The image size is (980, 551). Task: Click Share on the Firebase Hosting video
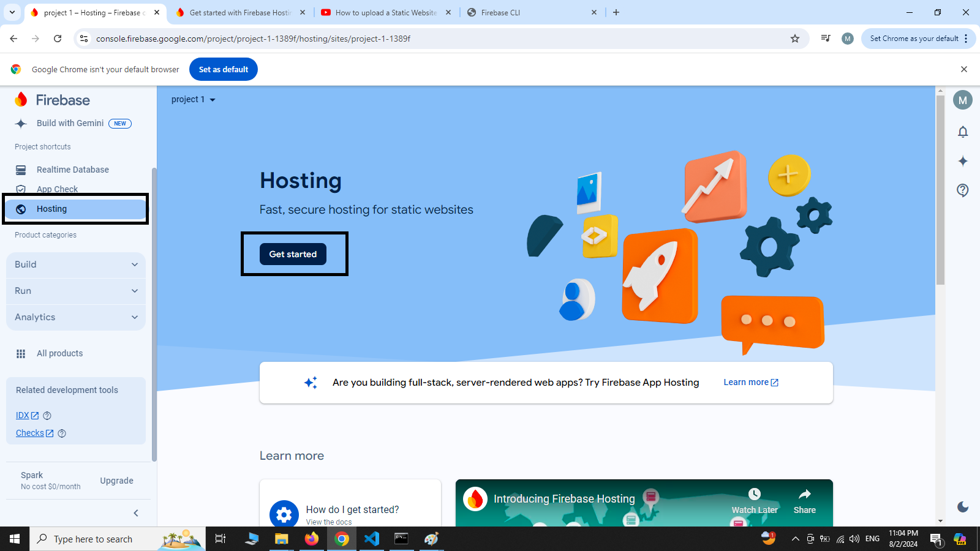coord(804,500)
